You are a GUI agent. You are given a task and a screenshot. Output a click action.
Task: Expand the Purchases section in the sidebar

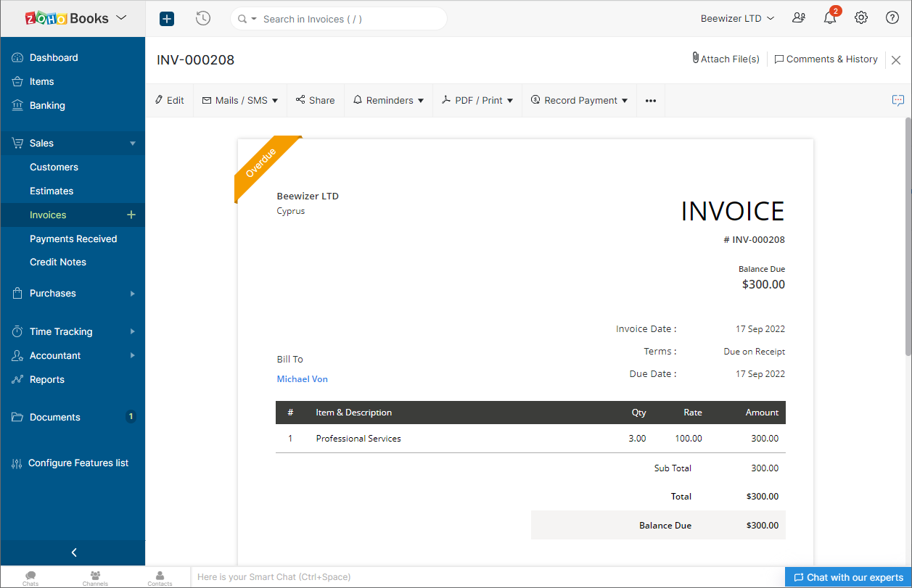point(73,294)
